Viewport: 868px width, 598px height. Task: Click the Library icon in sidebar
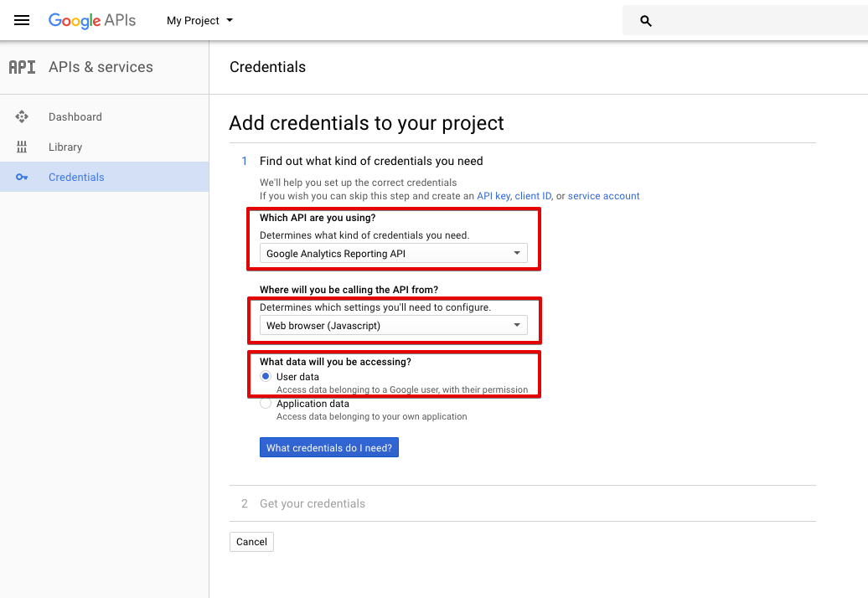22,147
